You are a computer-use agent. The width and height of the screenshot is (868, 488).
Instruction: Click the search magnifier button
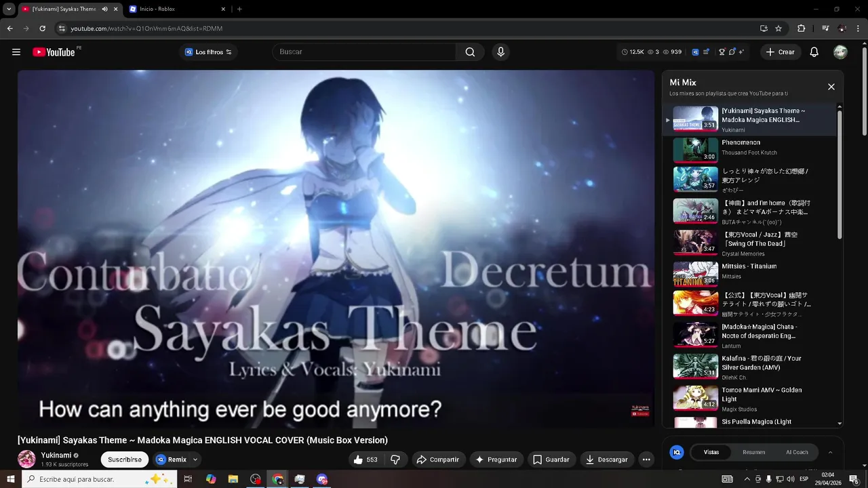point(470,52)
